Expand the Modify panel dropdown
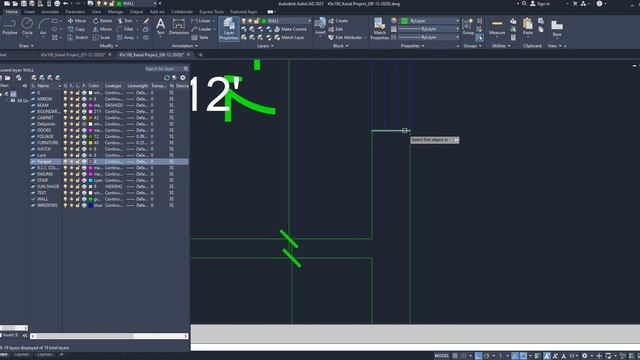The height and width of the screenshot is (360, 640). (x=109, y=46)
